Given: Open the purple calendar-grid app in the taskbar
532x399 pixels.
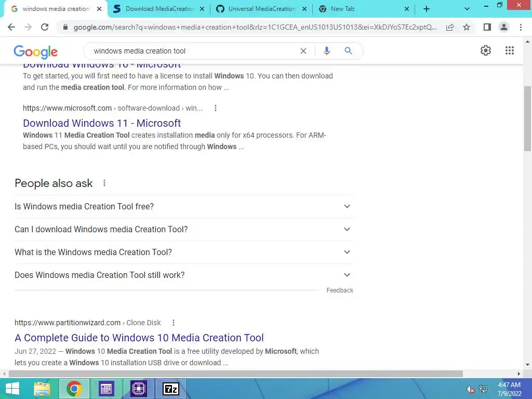Looking at the screenshot, I should point(106,389).
